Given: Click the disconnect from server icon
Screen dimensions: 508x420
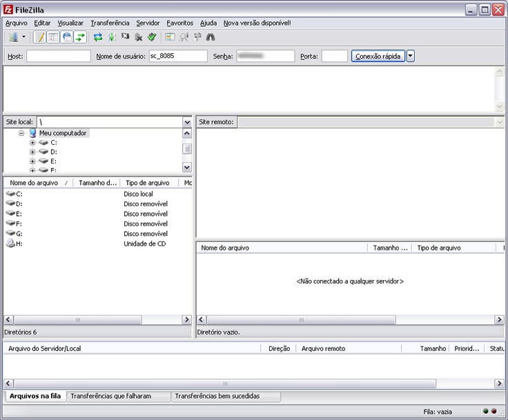Looking at the screenshot, I should pyautogui.click(x=138, y=37).
